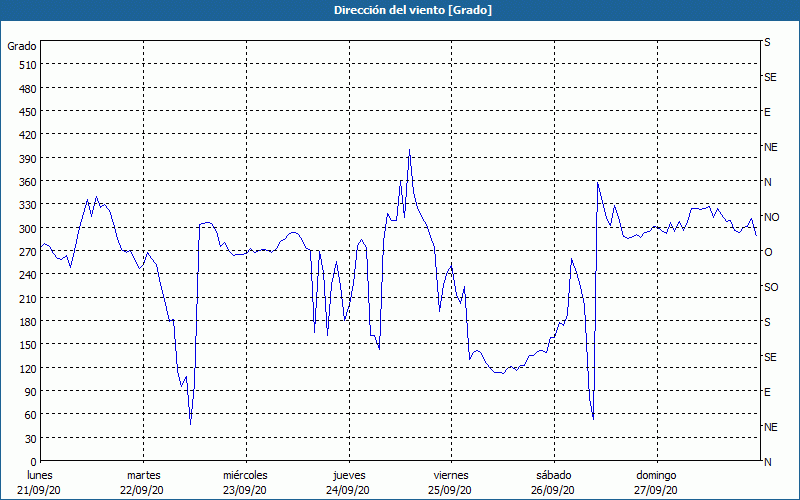Click the 450 degree axis label
The image size is (800, 500).
point(28,112)
